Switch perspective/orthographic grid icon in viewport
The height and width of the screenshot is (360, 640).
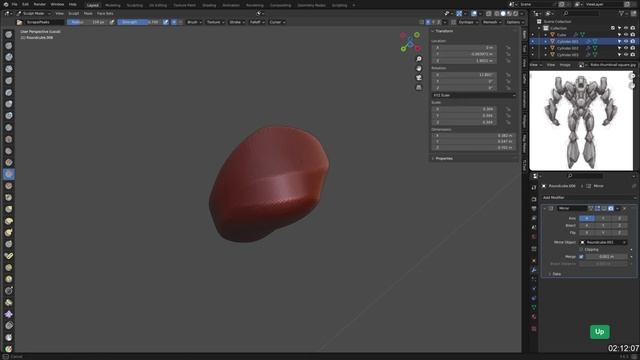[419, 87]
